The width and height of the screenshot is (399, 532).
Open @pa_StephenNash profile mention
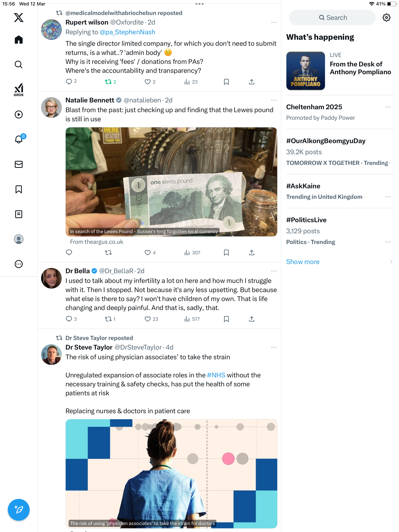pyautogui.click(x=127, y=32)
